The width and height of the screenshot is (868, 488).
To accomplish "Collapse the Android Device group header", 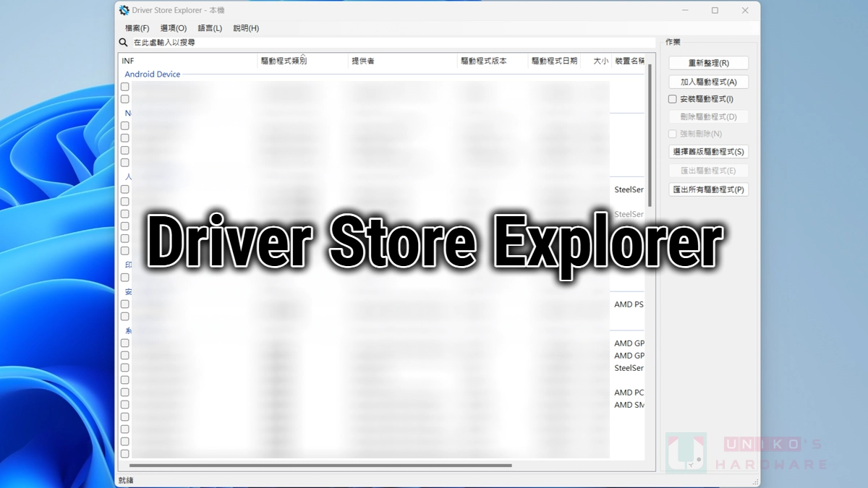I will (x=153, y=74).
